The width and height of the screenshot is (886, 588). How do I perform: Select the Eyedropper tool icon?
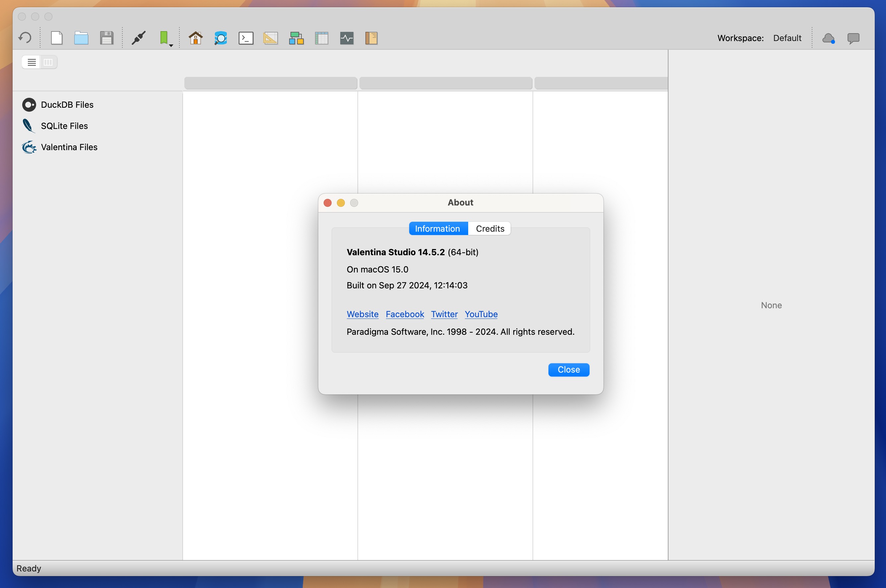point(139,37)
